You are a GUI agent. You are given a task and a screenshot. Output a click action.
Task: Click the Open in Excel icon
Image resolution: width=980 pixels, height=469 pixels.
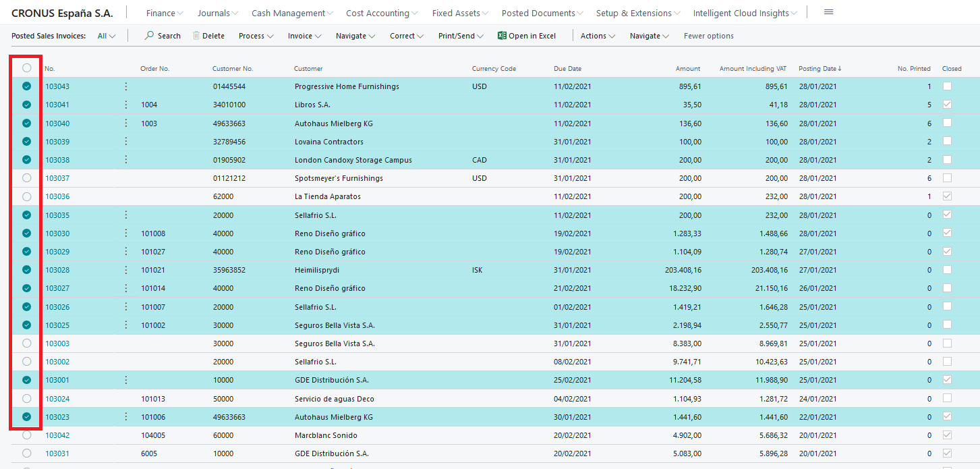click(502, 36)
